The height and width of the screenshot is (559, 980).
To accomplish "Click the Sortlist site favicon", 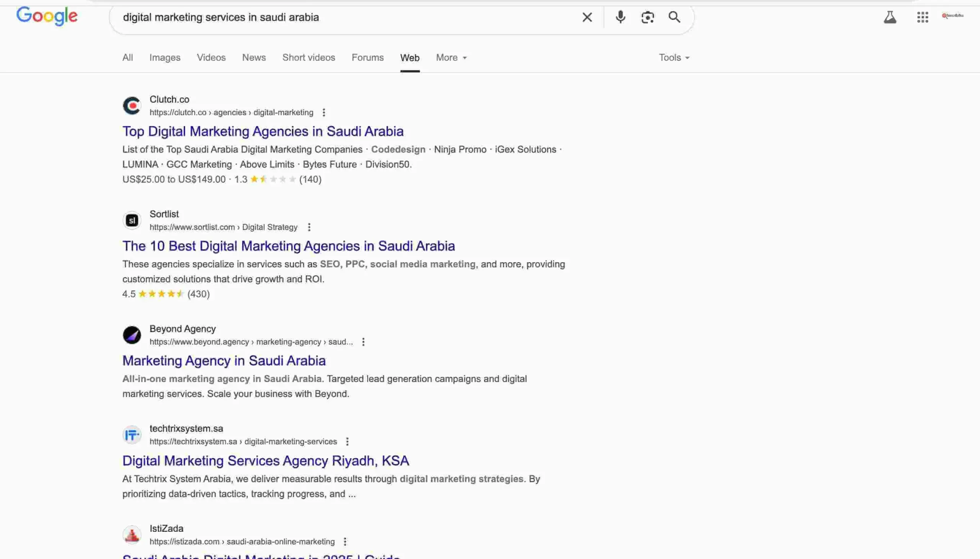I will click(132, 220).
